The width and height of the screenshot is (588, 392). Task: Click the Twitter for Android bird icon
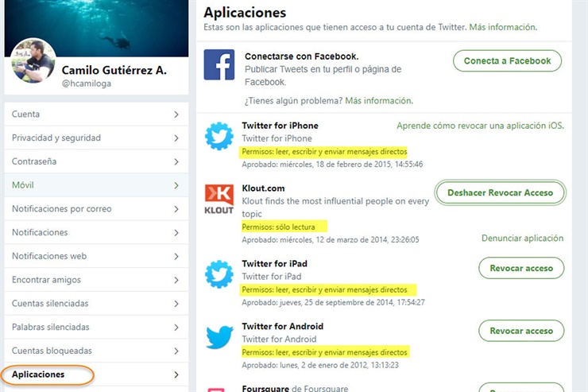click(219, 336)
